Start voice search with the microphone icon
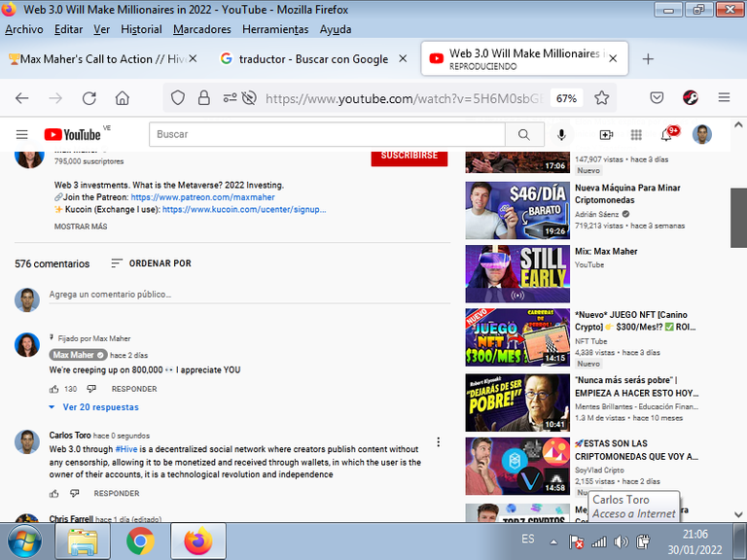Screen dimensions: 747x560 coord(561,135)
